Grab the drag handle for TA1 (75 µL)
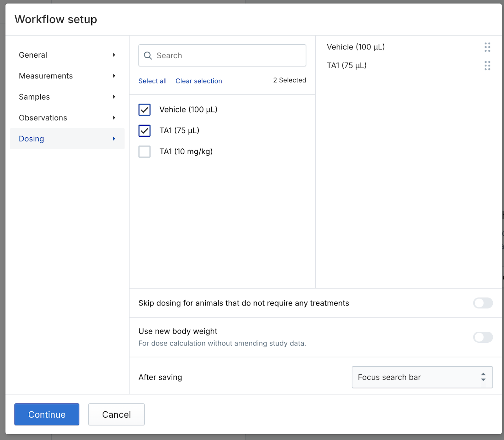 point(487,66)
